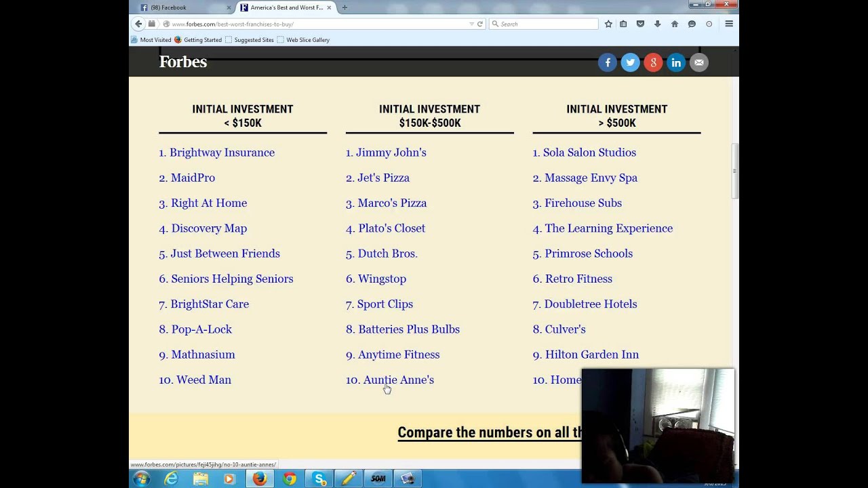868x488 pixels.
Task: Show bookmarks list icon in Firefox toolbar
Action: tap(623, 24)
